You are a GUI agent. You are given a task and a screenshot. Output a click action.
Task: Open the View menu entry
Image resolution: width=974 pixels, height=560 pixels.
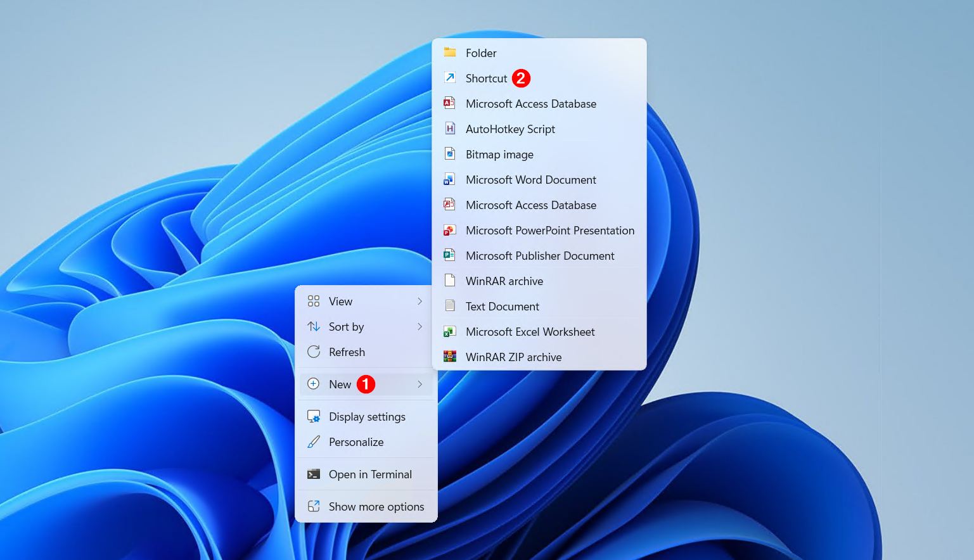coord(366,301)
